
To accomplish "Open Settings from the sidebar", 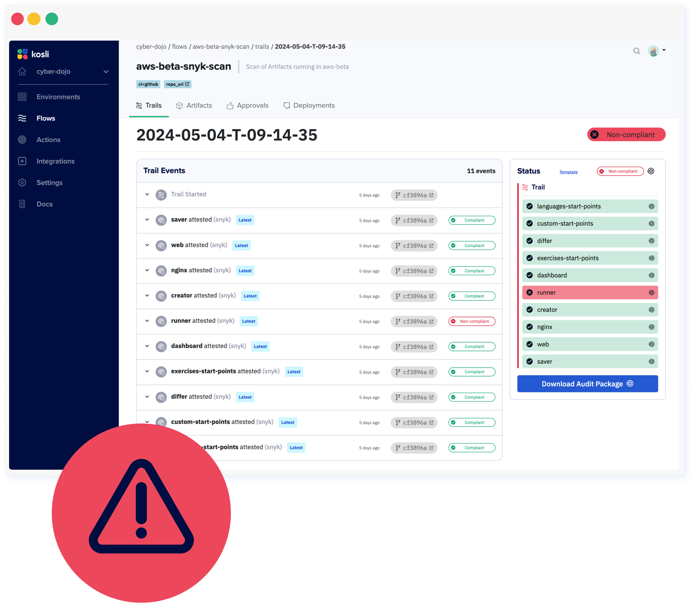I will click(x=49, y=182).
